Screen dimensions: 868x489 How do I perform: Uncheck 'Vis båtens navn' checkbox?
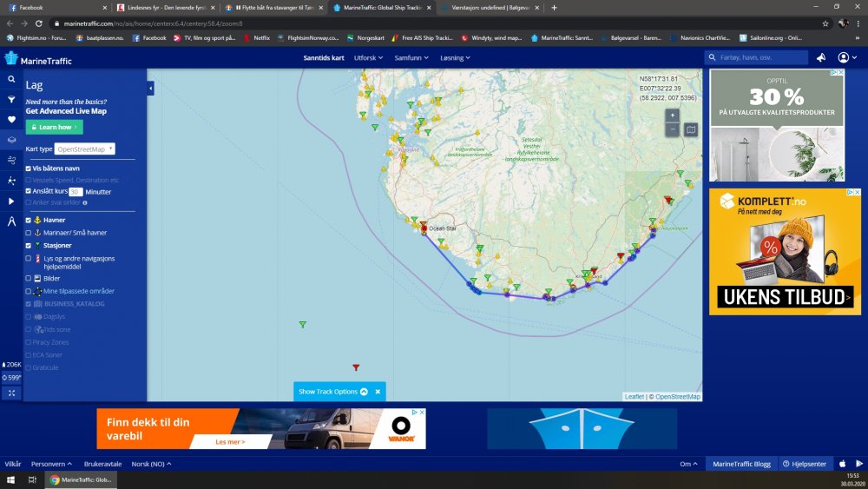pyautogui.click(x=29, y=169)
